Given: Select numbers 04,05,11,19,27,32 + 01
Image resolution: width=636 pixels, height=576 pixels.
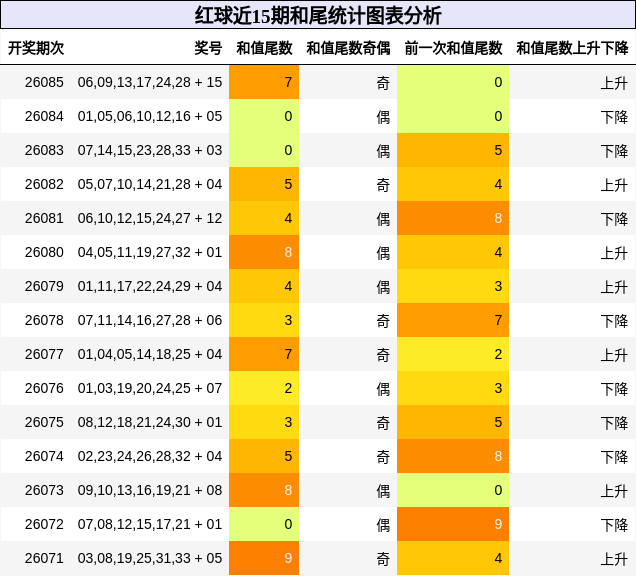Looking at the screenshot, I should click(150, 252).
